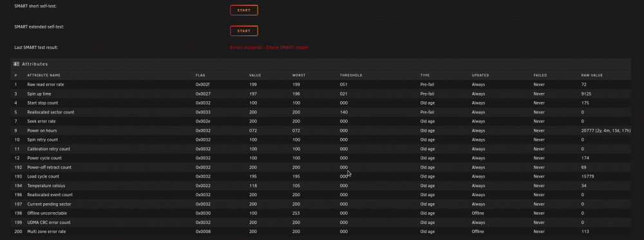Start the SMART short self-test
Screen dimensions: 644x240
(244, 10)
